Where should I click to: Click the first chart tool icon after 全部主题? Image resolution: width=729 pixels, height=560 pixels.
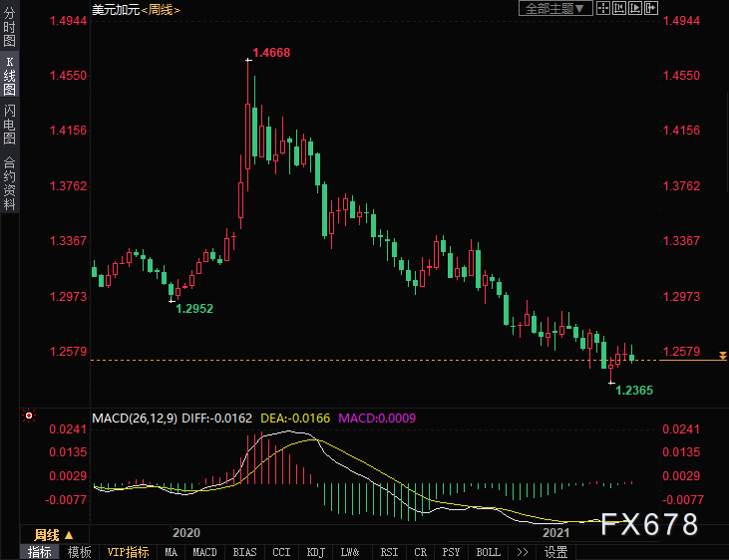click(604, 8)
